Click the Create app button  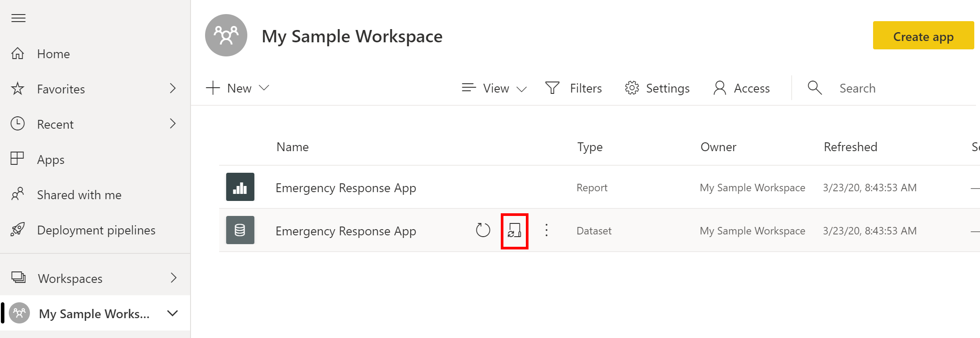[923, 35]
